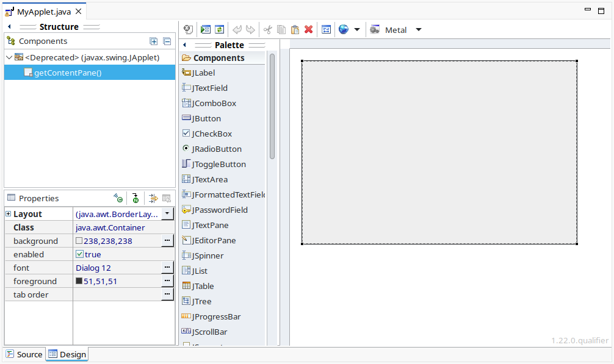
Task: Click the tab order editing toolbar icon
Action: click(x=326, y=29)
